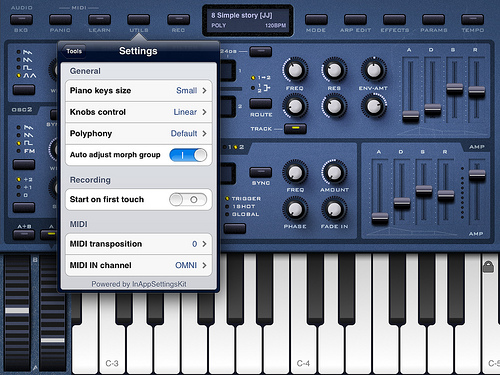Screen dimensions: 500x375
Task: Click the keyboard lock icon
Action: point(488,267)
